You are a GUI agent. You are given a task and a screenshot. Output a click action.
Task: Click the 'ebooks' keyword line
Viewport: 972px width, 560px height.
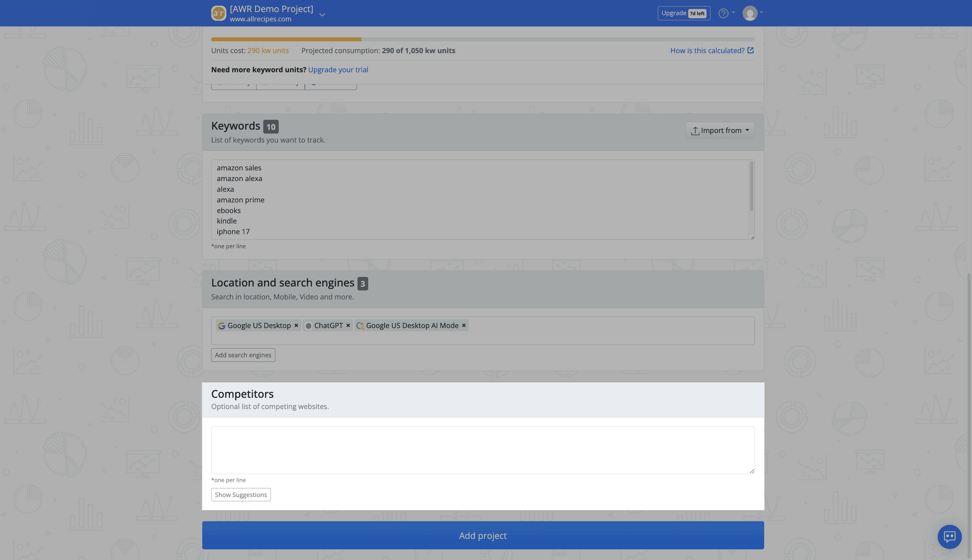(x=229, y=211)
